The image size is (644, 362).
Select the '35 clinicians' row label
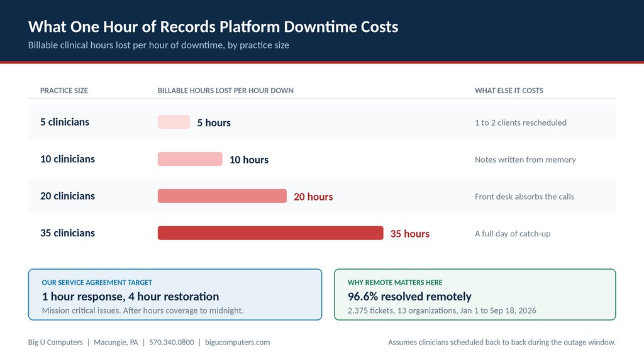click(x=67, y=233)
